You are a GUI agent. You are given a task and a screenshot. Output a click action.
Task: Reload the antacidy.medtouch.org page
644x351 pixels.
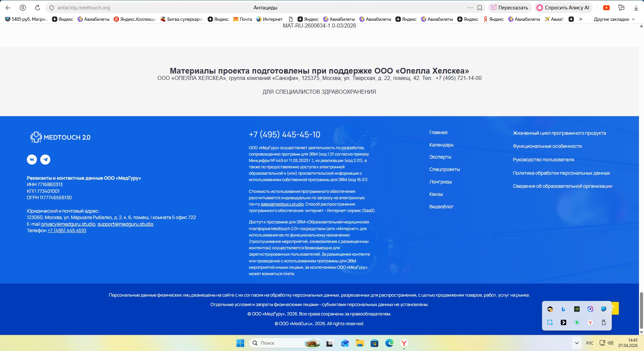(38, 8)
